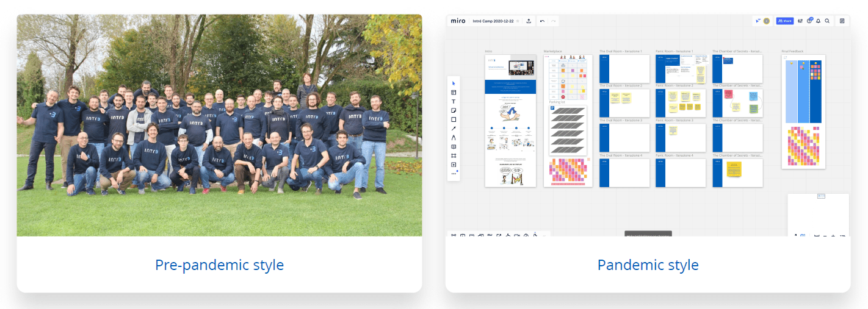868x309 pixels.
Task: Click the export board upload icon
Action: (x=529, y=21)
